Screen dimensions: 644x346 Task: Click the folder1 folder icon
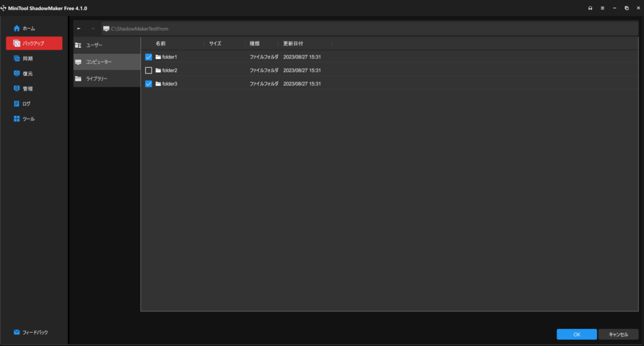click(158, 57)
